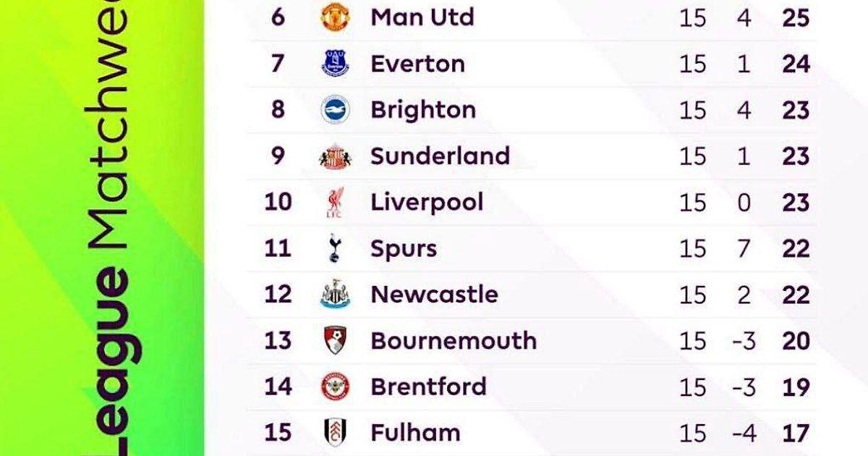The image size is (868, 456).
Task: Select the Brighton club badge
Action: click(x=335, y=110)
